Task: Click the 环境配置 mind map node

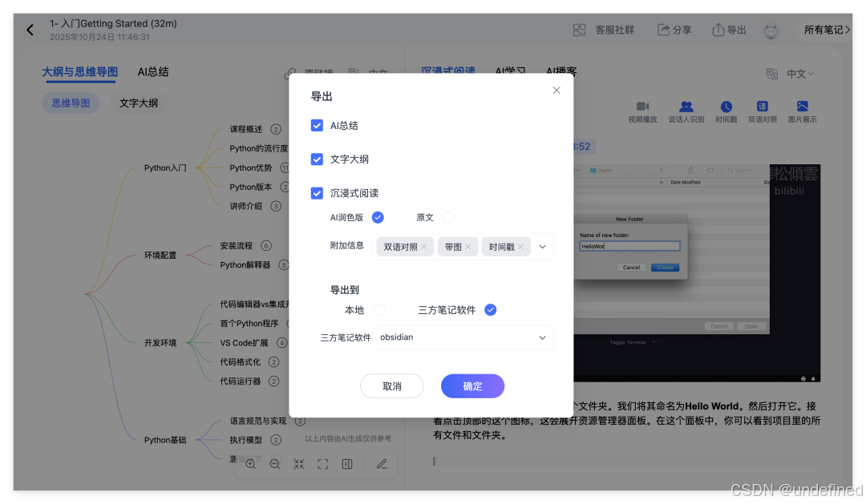Action: 160,255
